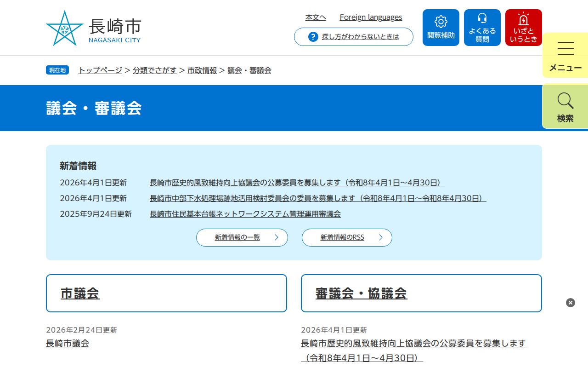This screenshot has width=588, height=368.
Task: Open 新着情報の一覧 button
Action: [x=242, y=237]
